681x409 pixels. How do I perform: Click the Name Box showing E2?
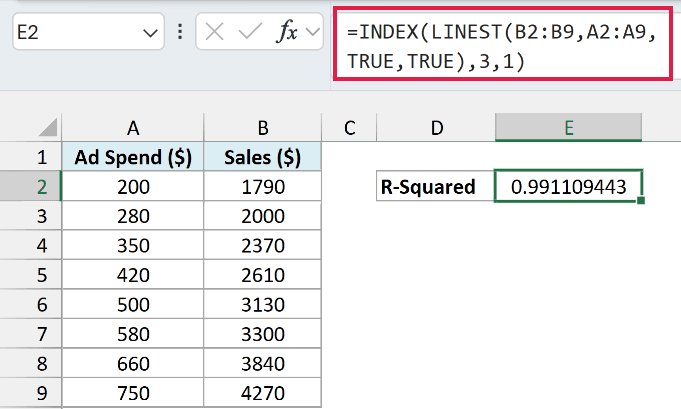tap(88, 31)
